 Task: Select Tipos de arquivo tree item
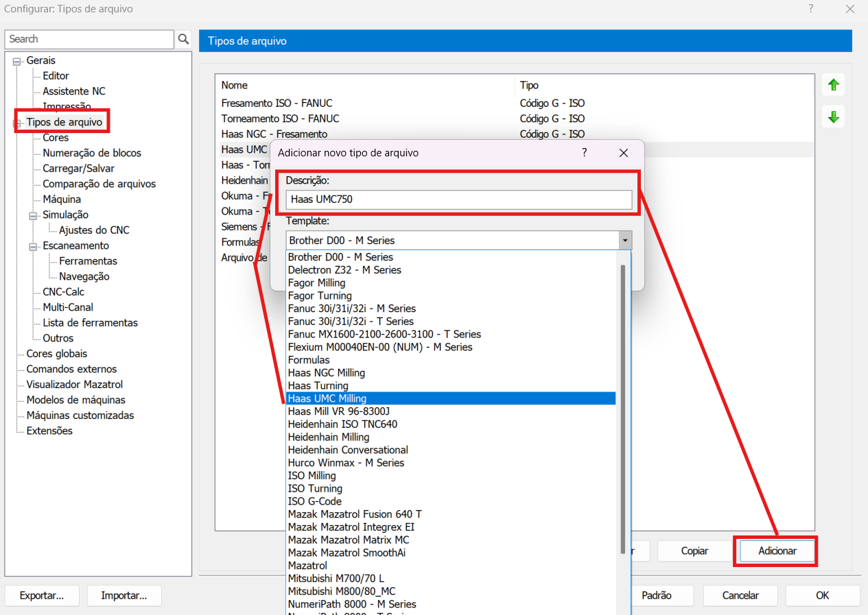tap(64, 123)
